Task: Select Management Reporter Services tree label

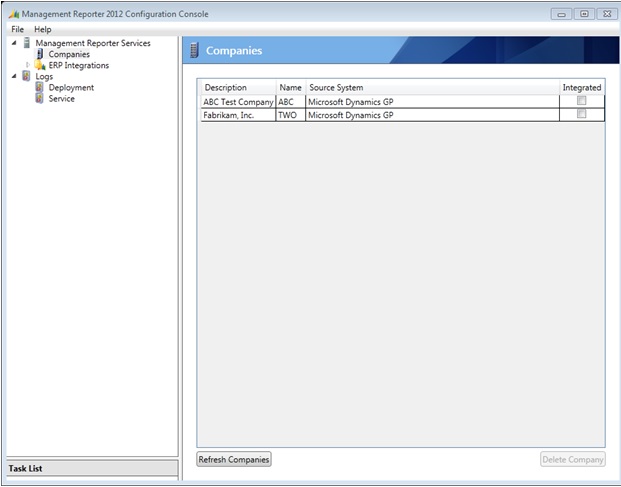Action: click(x=93, y=43)
